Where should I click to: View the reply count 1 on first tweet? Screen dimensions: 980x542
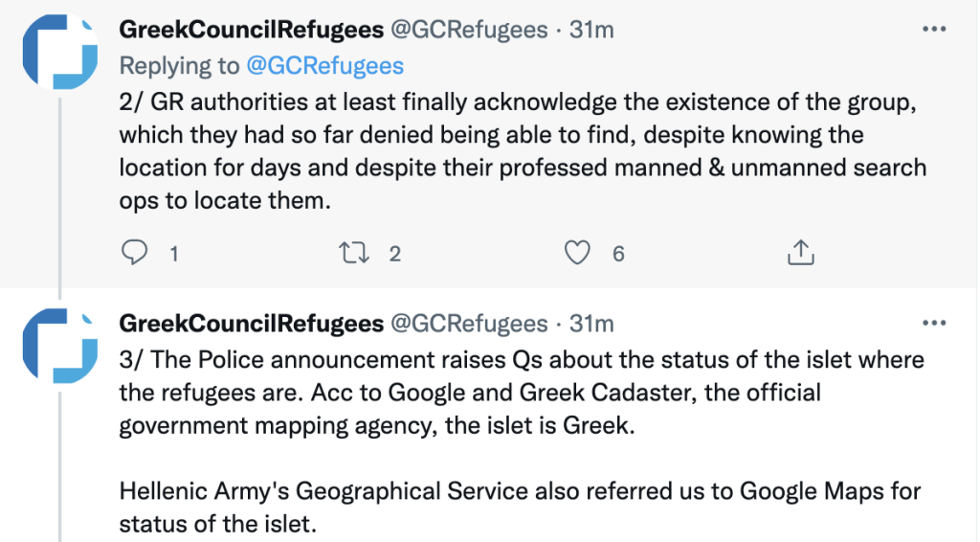(174, 254)
